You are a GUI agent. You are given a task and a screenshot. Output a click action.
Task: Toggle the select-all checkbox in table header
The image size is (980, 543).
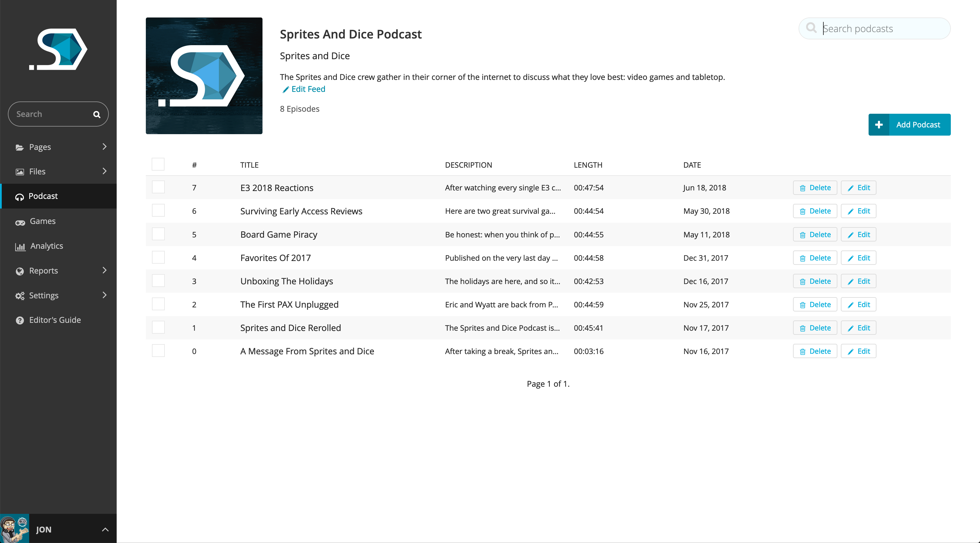point(158,164)
